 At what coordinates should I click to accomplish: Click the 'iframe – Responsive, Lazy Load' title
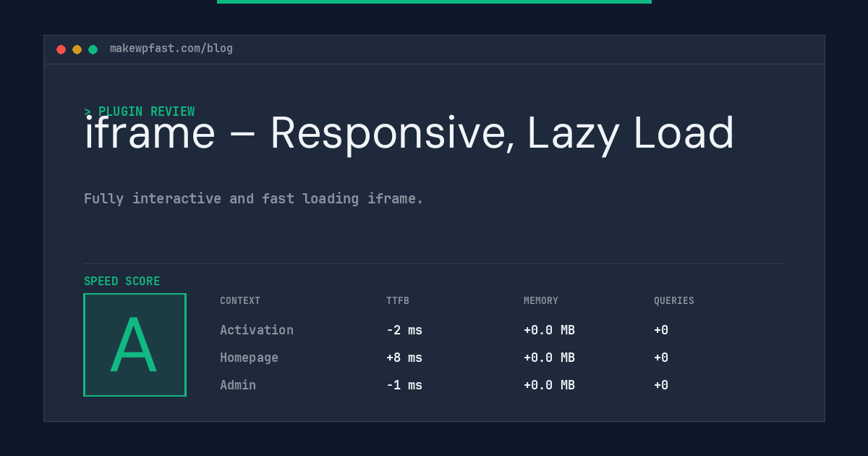(409, 134)
